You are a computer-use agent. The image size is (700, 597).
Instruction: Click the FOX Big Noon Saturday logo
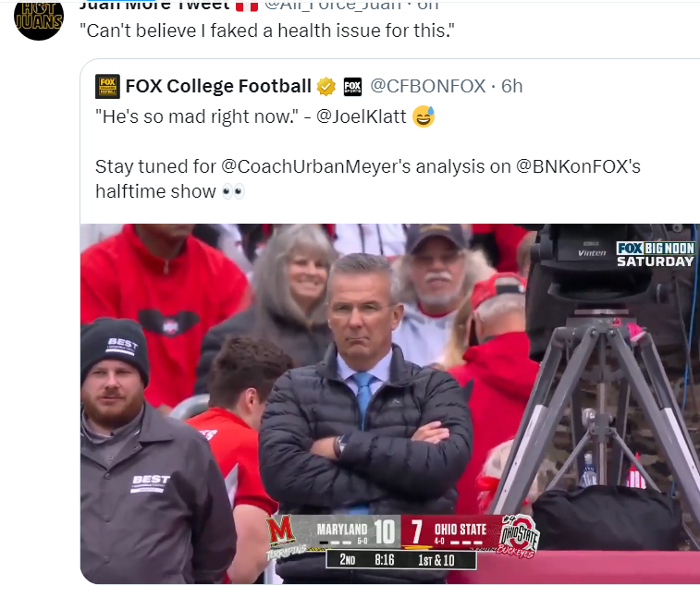655,254
